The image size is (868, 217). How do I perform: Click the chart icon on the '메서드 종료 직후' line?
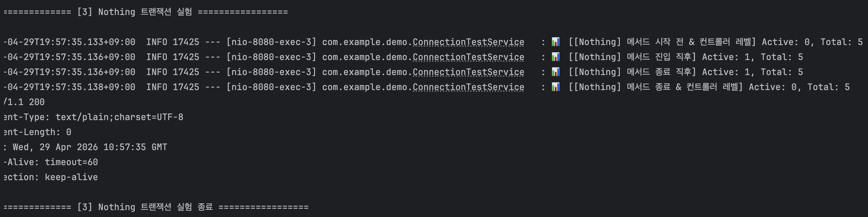[x=556, y=72]
